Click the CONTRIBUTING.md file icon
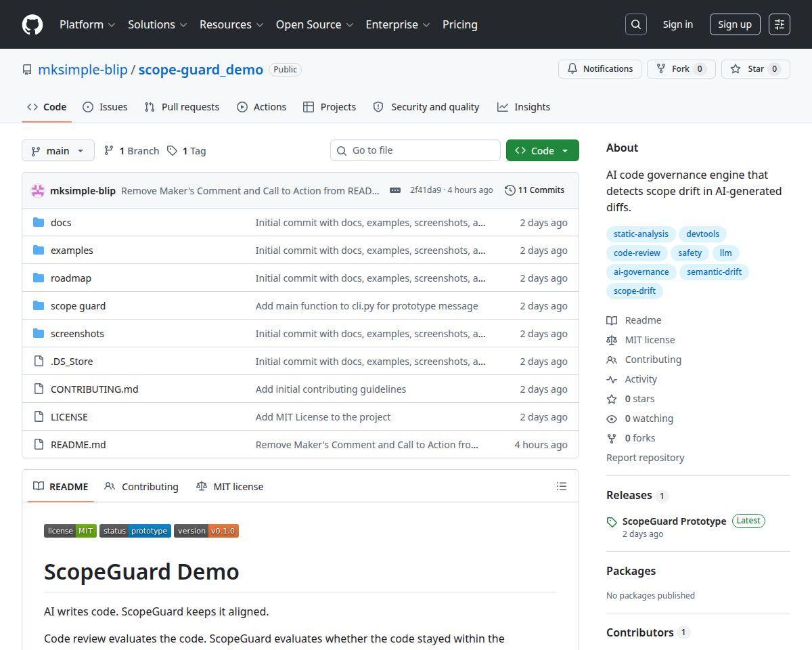 pyautogui.click(x=39, y=389)
